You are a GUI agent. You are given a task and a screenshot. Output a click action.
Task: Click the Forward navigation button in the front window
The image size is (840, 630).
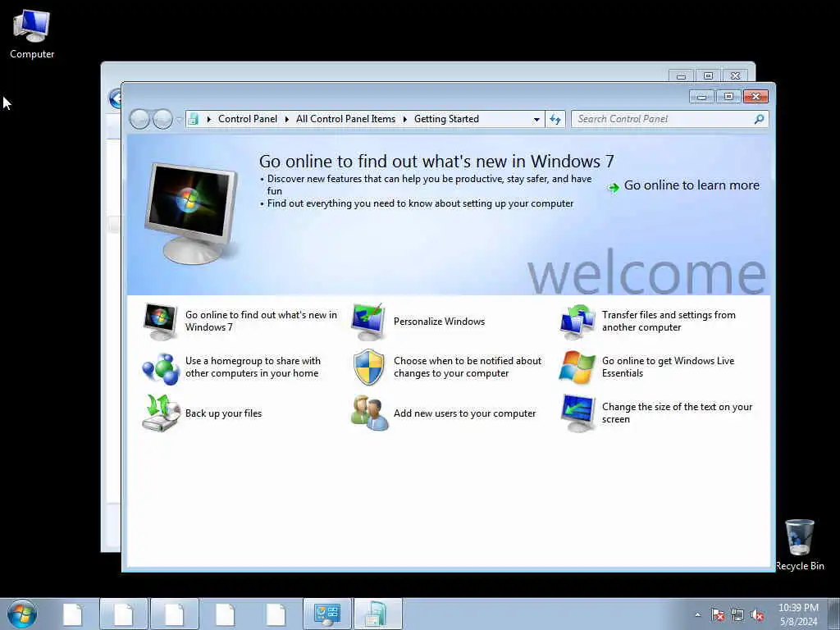click(x=162, y=119)
